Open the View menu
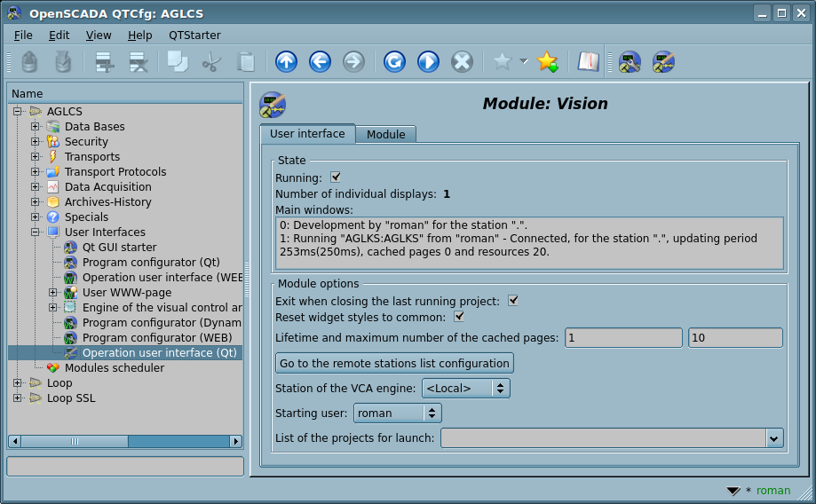 coord(99,35)
